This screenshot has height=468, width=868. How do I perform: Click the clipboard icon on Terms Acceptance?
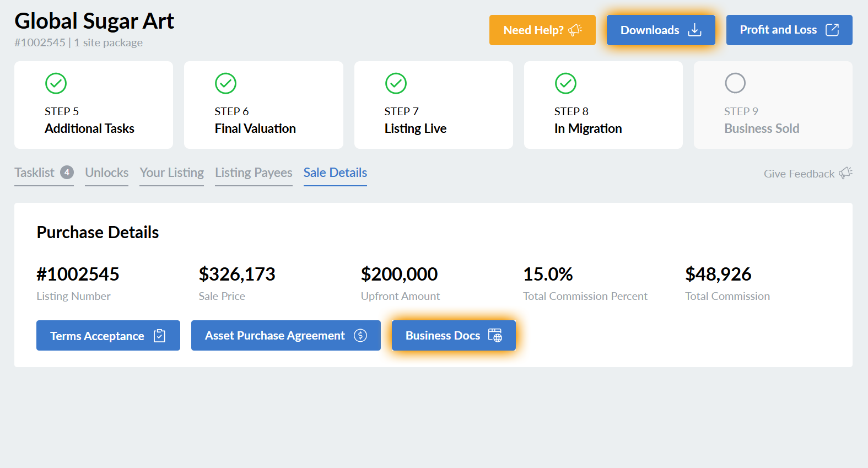pos(159,336)
